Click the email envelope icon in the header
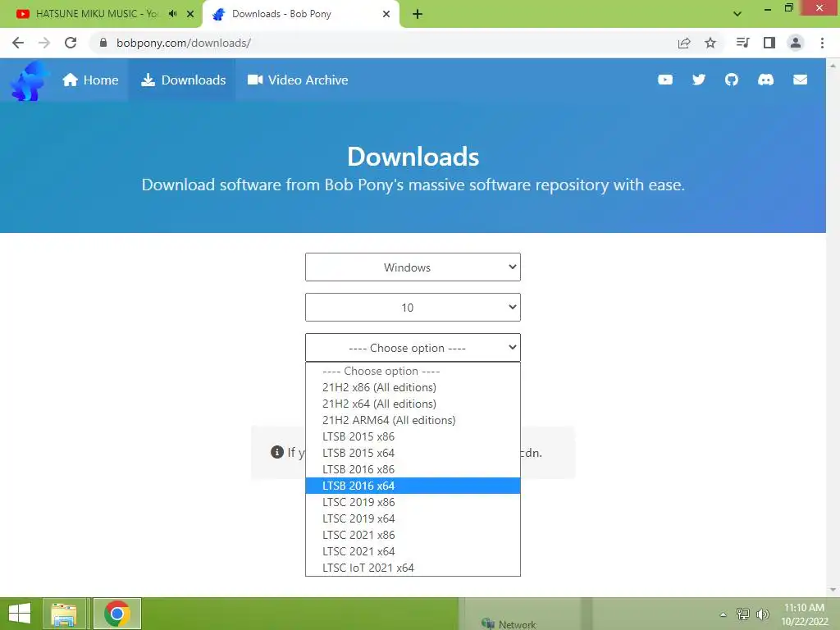840x630 pixels. [x=800, y=80]
